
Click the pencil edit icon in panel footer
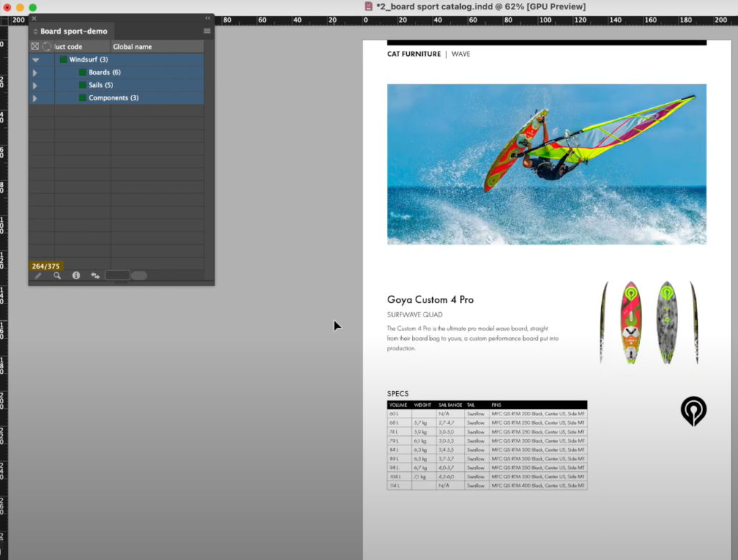pyautogui.click(x=38, y=276)
